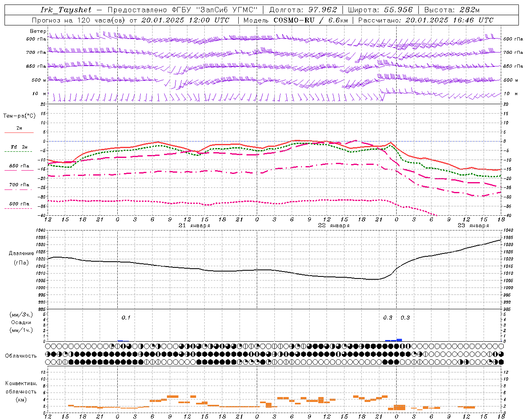Click the 985 pressure axis label on the left
Image resolution: width=525 pixels, height=420 pixels.
(42, 309)
